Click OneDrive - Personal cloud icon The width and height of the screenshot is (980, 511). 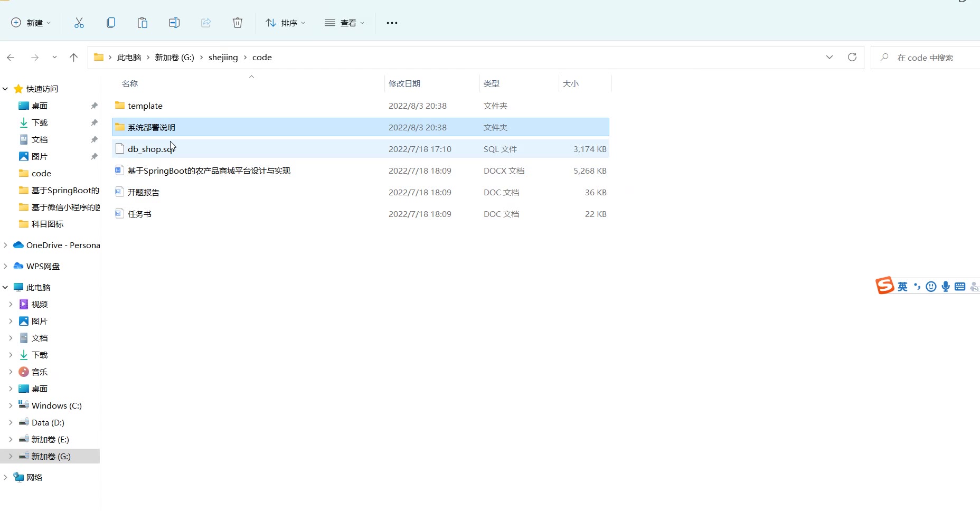(18, 245)
